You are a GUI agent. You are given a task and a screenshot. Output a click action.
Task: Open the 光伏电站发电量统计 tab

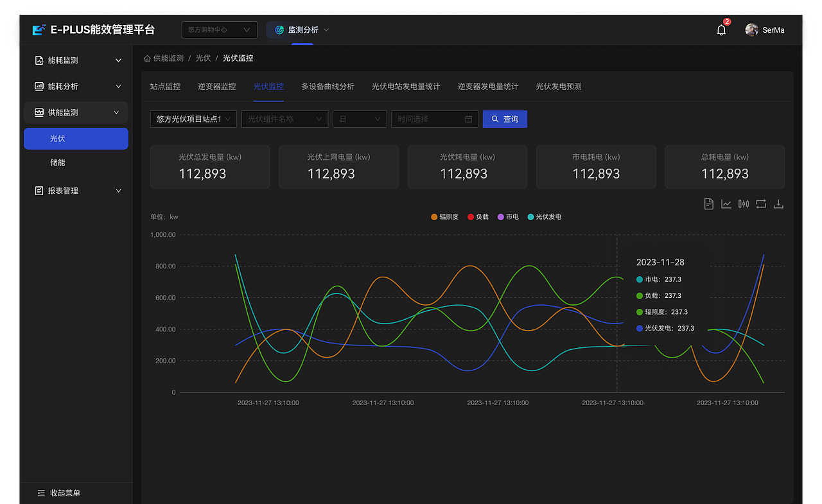pos(406,87)
